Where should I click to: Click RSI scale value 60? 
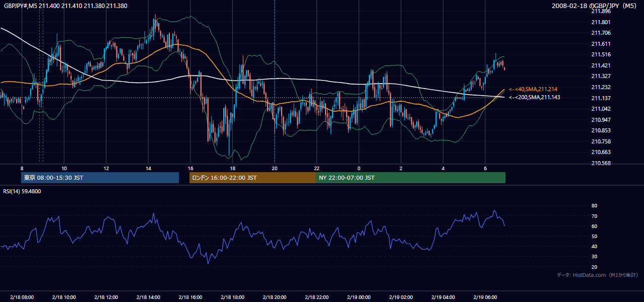(594, 226)
